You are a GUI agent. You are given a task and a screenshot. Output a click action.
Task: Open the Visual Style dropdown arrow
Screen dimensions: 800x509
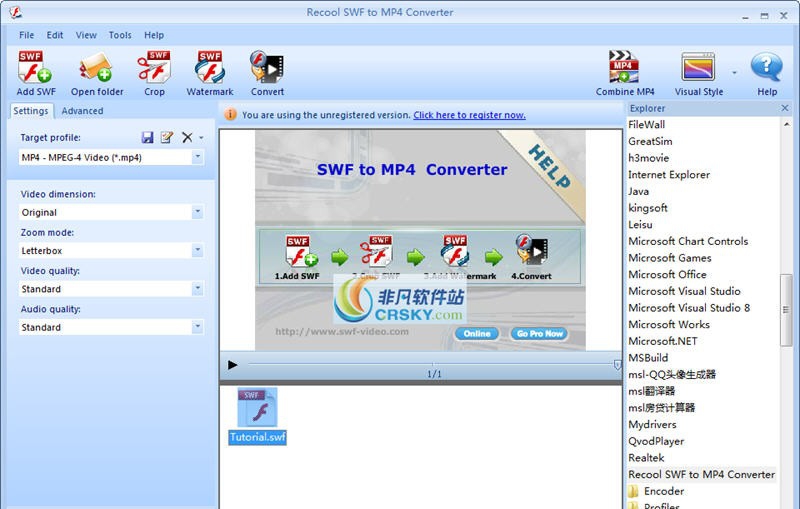click(734, 72)
